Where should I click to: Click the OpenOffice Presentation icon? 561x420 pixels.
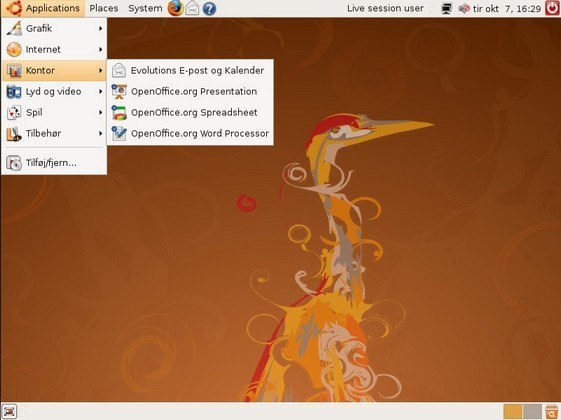coord(119,92)
